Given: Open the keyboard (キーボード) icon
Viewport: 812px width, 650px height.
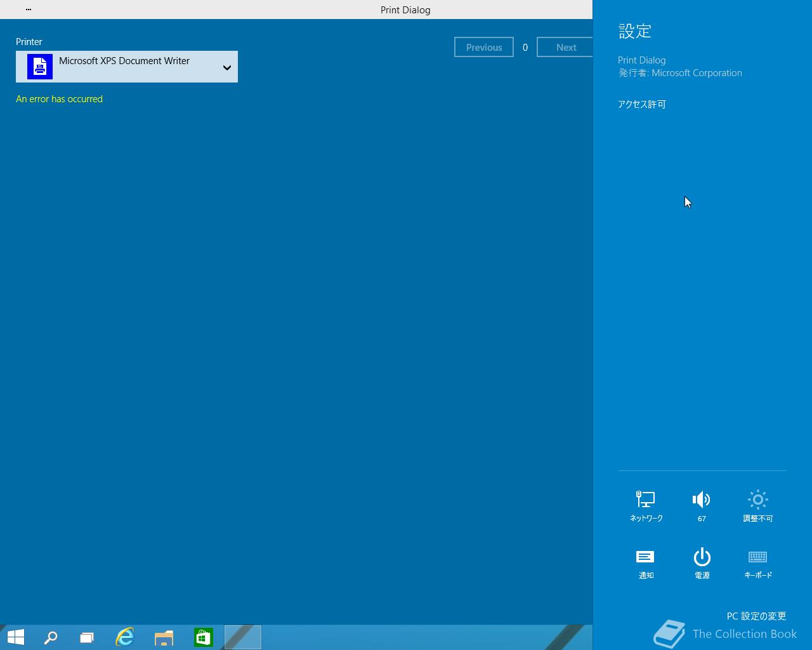Looking at the screenshot, I should click(757, 563).
